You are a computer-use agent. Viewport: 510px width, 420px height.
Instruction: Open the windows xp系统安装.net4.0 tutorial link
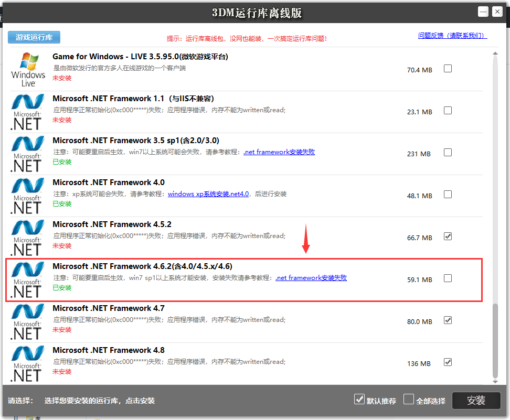208,194
